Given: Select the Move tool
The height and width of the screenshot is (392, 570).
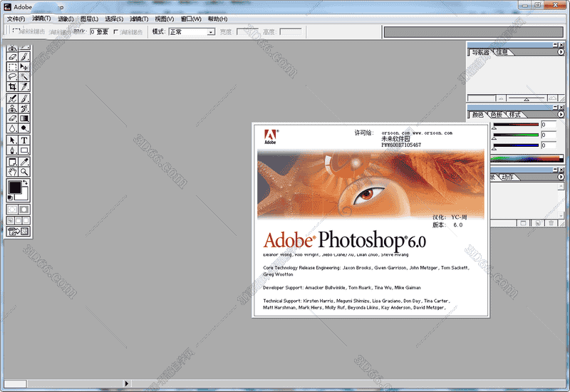Looking at the screenshot, I should pyautogui.click(x=24, y=66).
